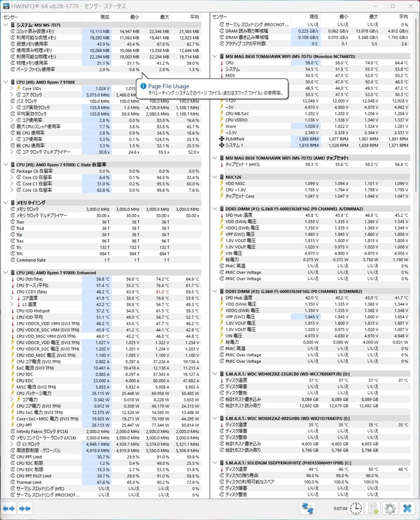Viewport: 420px width, 520px height.
Task: Select the 平均実効クロック row
Action: click(x=105, y=114)
